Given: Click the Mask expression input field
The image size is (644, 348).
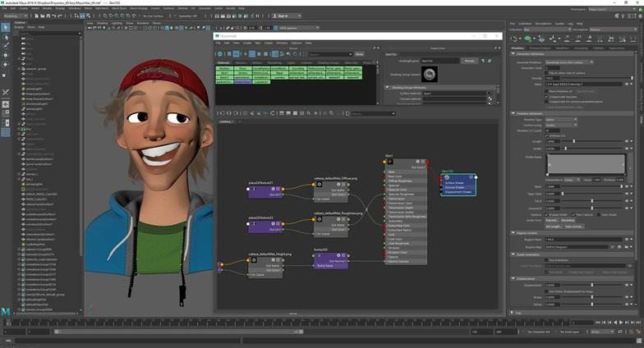Looking at the screenshot, I should coord(583,84).
